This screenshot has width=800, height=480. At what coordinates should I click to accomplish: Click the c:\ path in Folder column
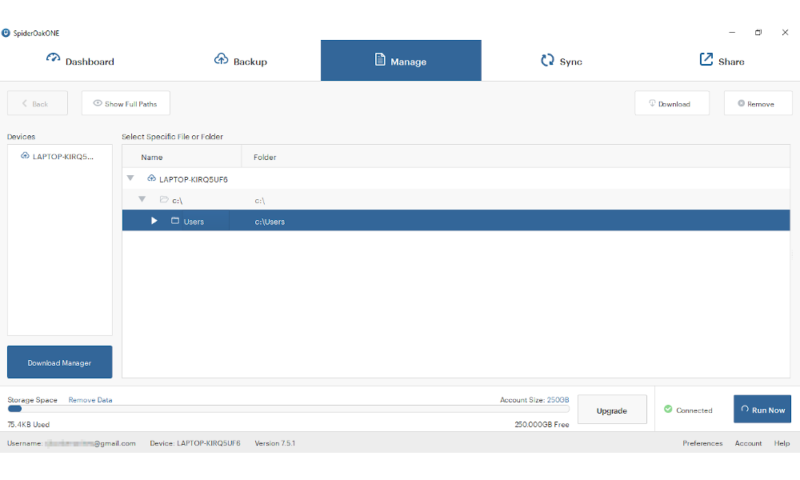pos(260,200)
